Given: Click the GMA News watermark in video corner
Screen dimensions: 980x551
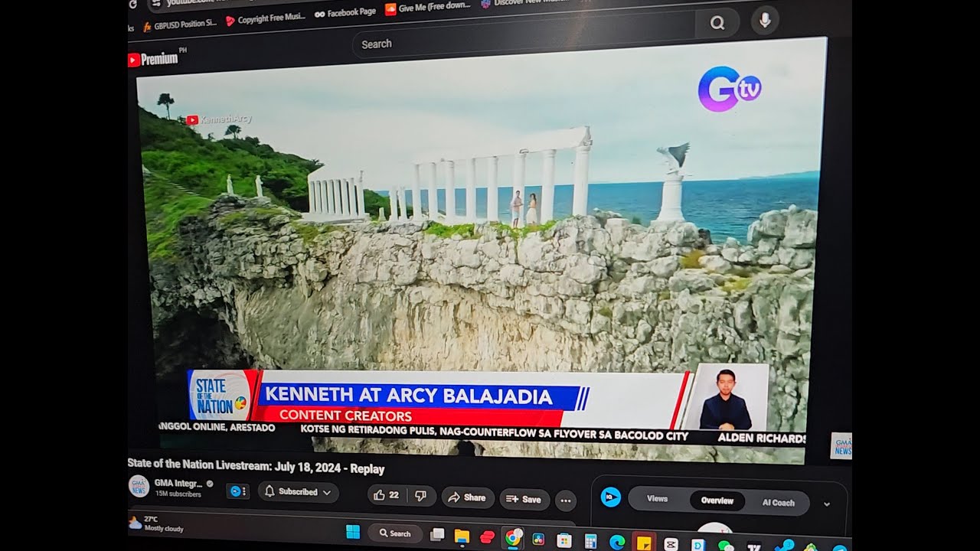Looking at the screenshot, I should pos(841,445).
